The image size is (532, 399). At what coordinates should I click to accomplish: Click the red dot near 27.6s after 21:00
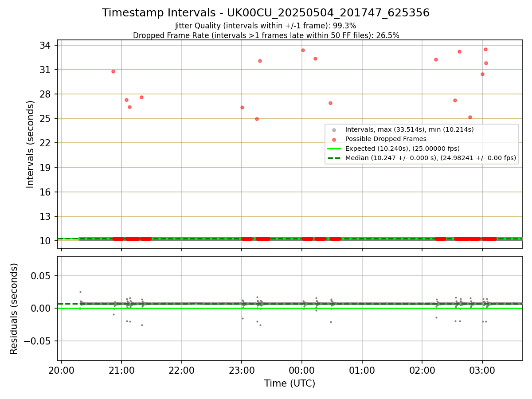point(141,97)
